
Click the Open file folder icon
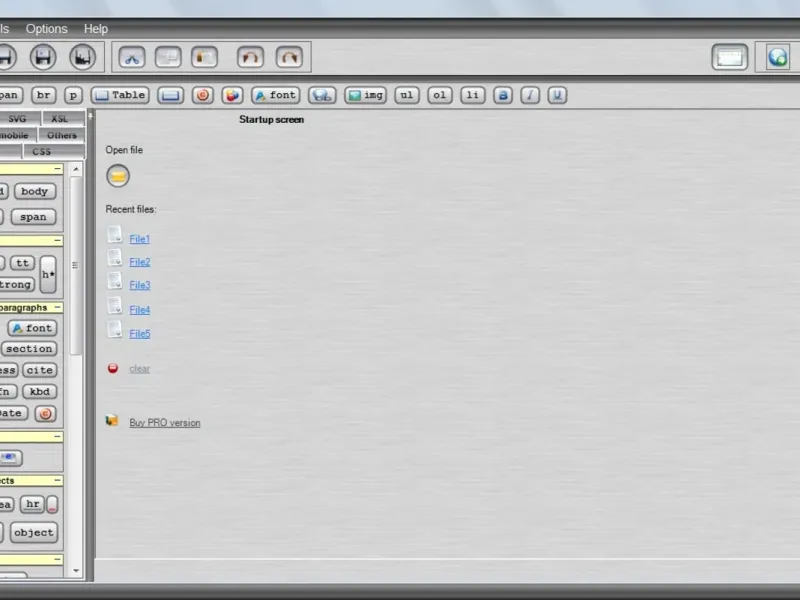coord(118,176)
